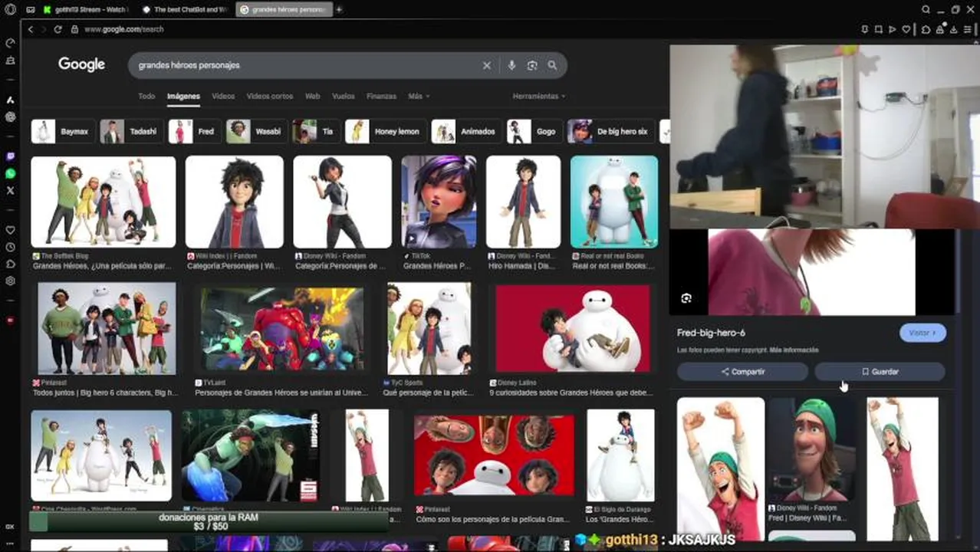
Task: Filter by Honey lemon chip
Action: [x=386, y=131]
